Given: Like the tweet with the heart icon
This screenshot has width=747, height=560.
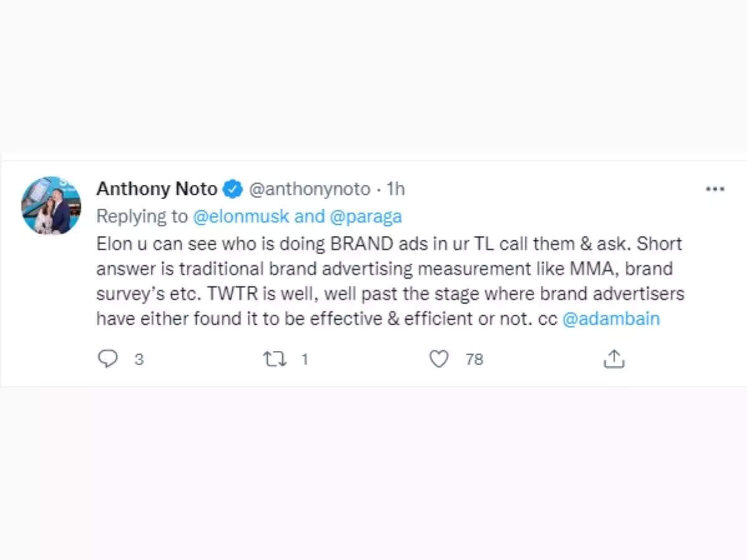Looking at the screenshot, I should tap(439, 359).
